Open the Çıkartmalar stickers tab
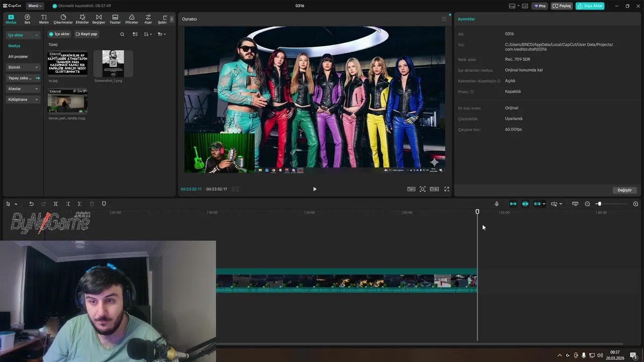 (x=63, y=19)
